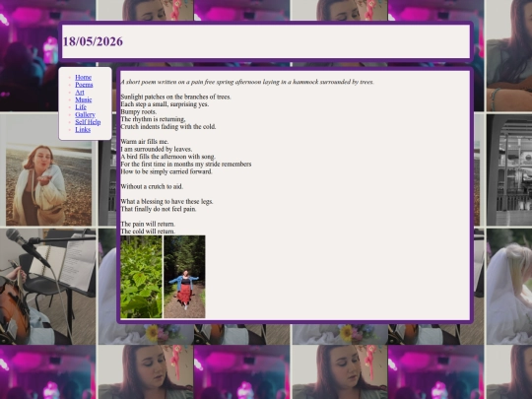
Task: Go to the Poems page
Action: tap(84, 85)
